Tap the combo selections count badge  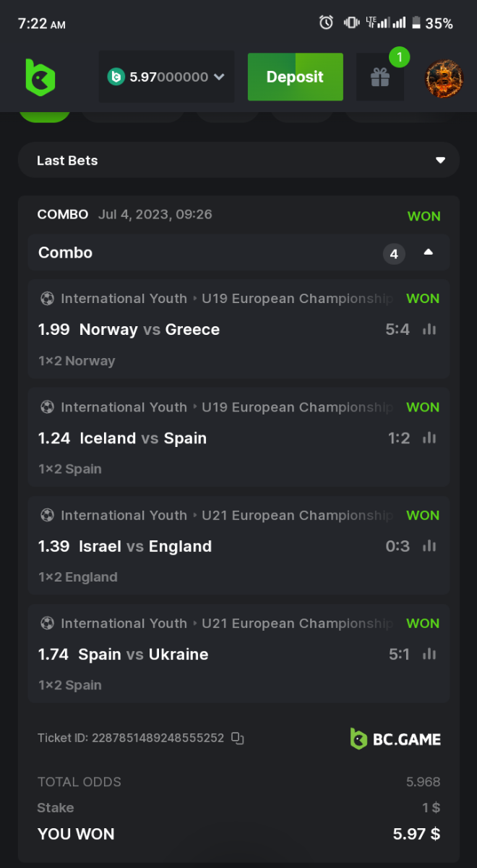click(x=394, y=254)
